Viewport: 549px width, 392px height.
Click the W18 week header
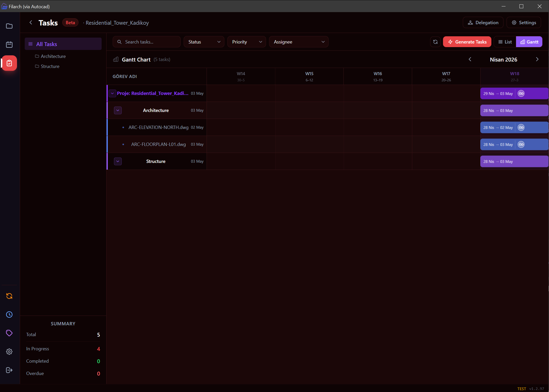(x=515, y=76)
